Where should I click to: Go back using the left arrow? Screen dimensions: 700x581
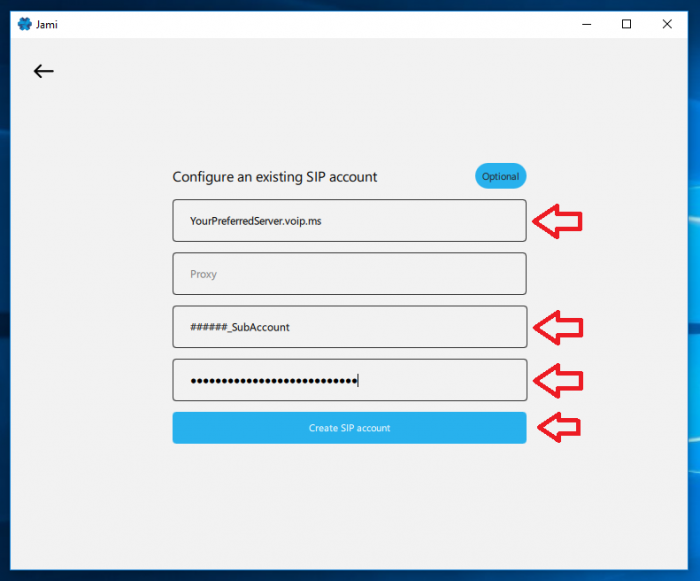[44, 71]
